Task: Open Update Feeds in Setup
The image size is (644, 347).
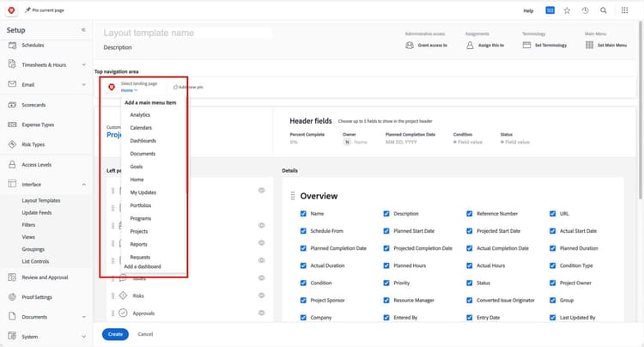Action: tap(37, 213)
